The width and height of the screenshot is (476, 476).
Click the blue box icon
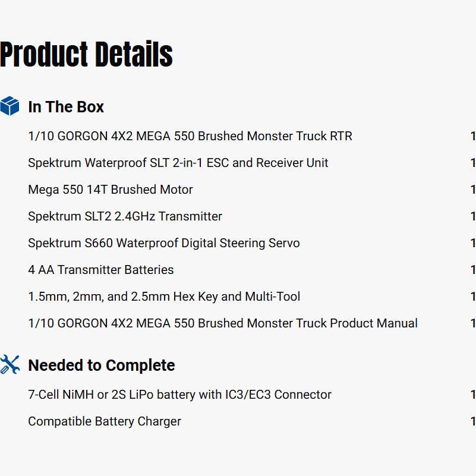coord(10,106)
